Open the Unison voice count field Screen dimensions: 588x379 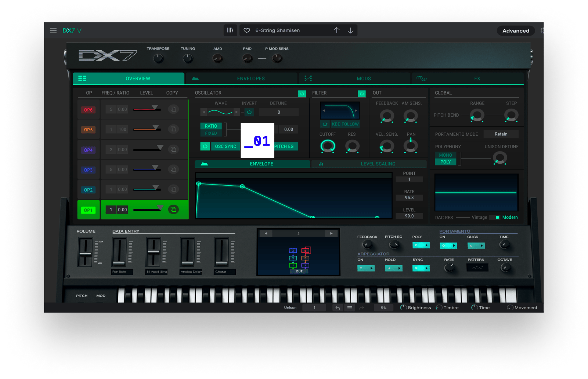[x=314, y=308]
